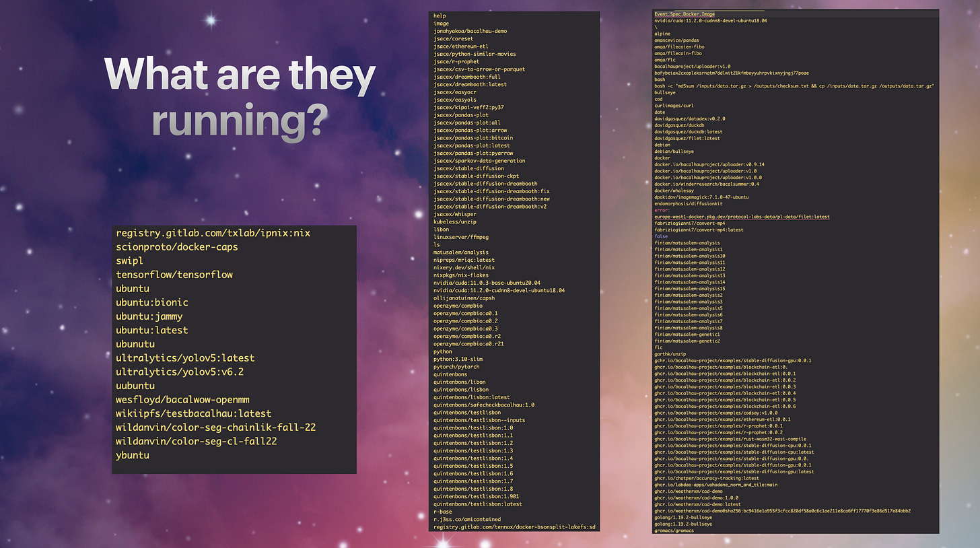This screenshot has height=548, width=980.
Task: Select the "ubuntu:latest" line
Action: (152, 330)
